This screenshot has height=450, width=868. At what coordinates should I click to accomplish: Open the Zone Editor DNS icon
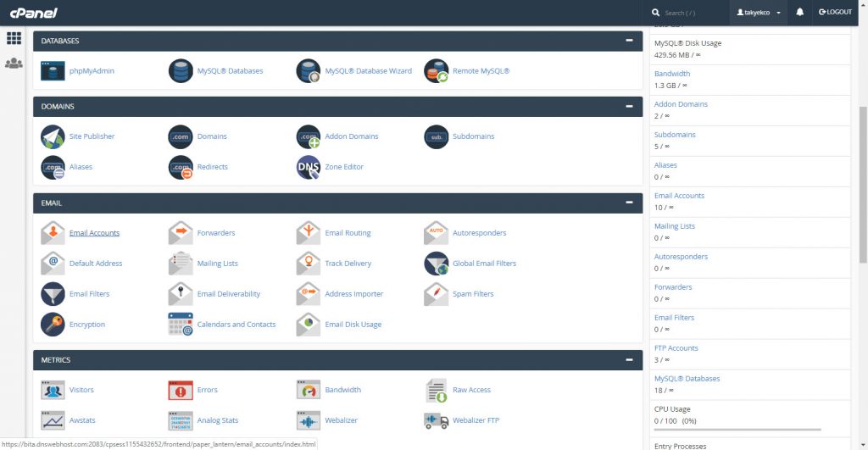(309, 167)
